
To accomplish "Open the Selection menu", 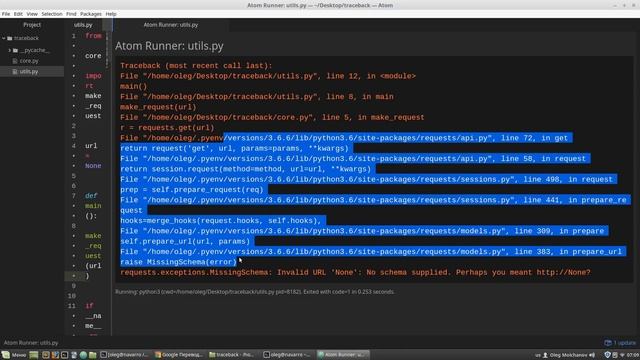I will tap(52, 14).
